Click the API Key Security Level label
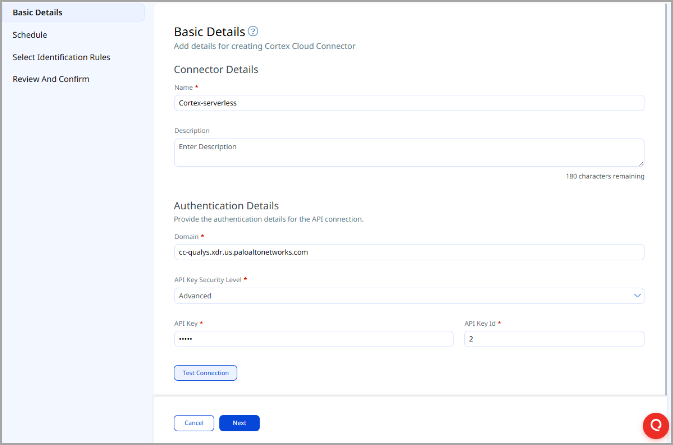Image resolution: width=673 pixels, height=445 pixels. pos(210,280)
